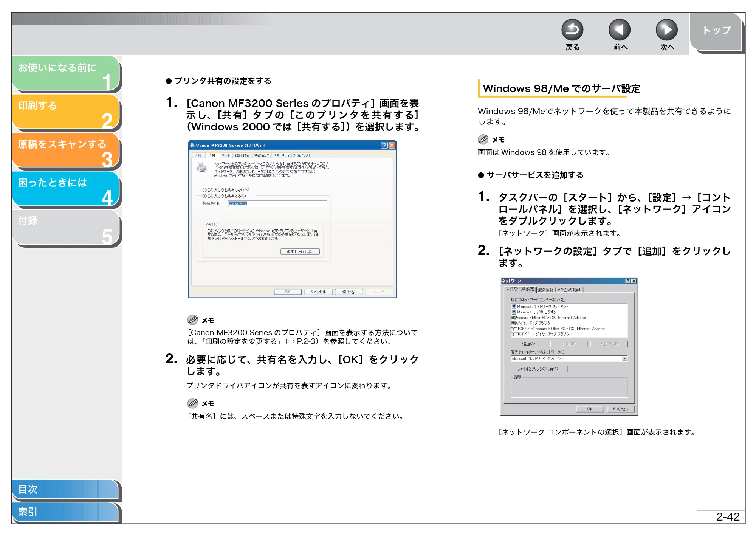Open chapter 3 原稿をスキャンする sidebar tab
This screenshot has height=535, width=756.
click(x=65, y=150)
